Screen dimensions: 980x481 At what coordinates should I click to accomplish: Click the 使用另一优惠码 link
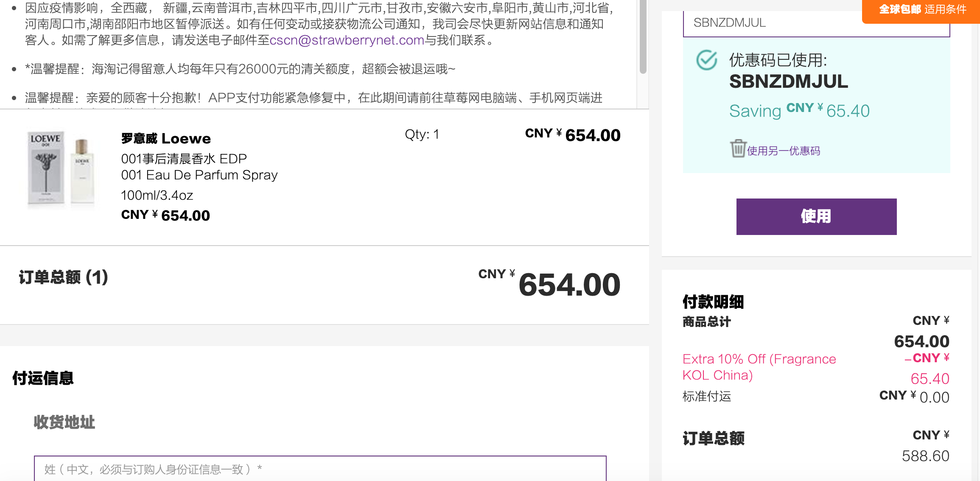pos(783,151)
